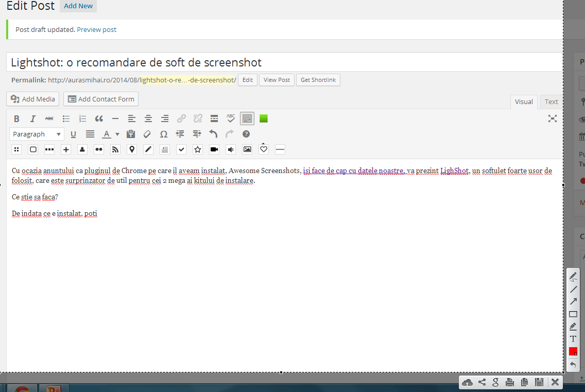Click Edit next to the permalink
The width and height of the screenshot is (585, 392).
[247, 80]
